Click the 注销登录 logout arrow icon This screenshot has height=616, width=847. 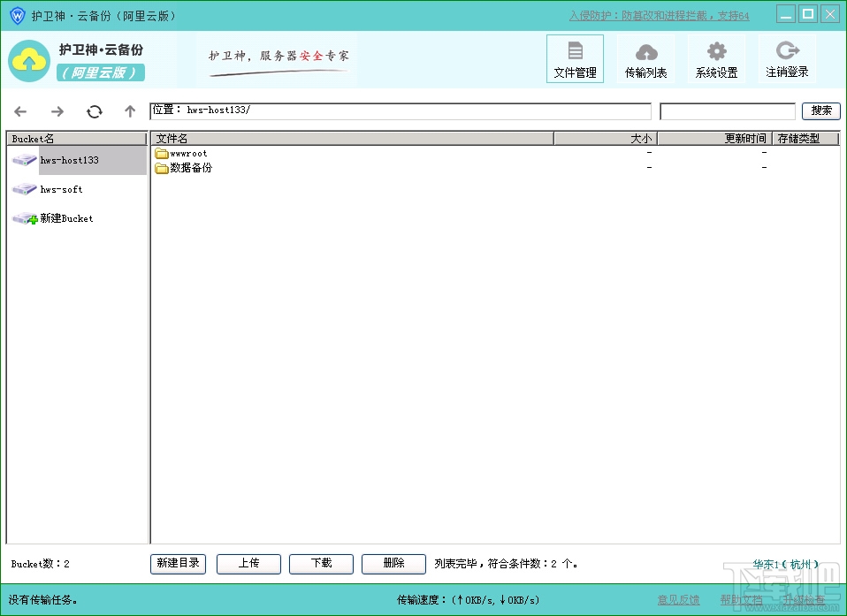(788, 50)
